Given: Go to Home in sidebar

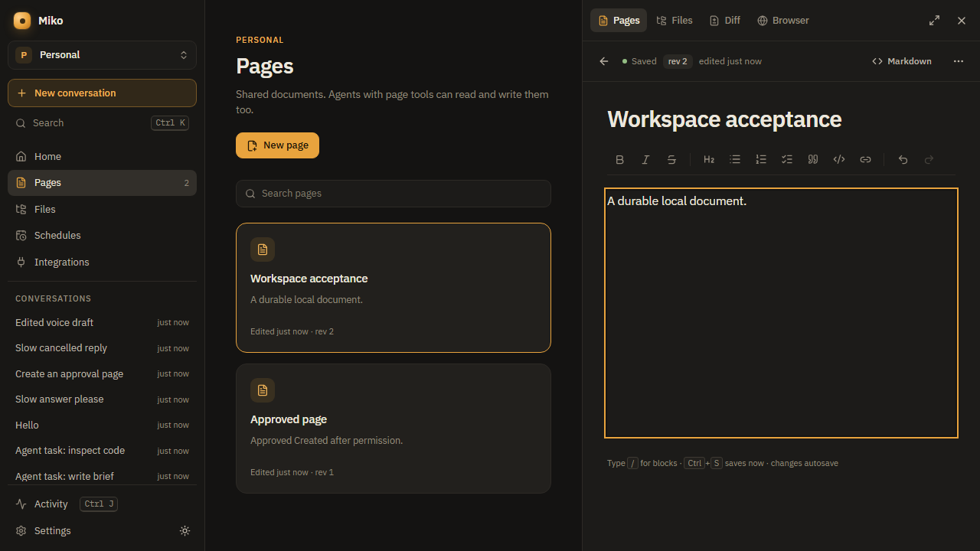Looking at the screenshot, I should tap(102, 156).
